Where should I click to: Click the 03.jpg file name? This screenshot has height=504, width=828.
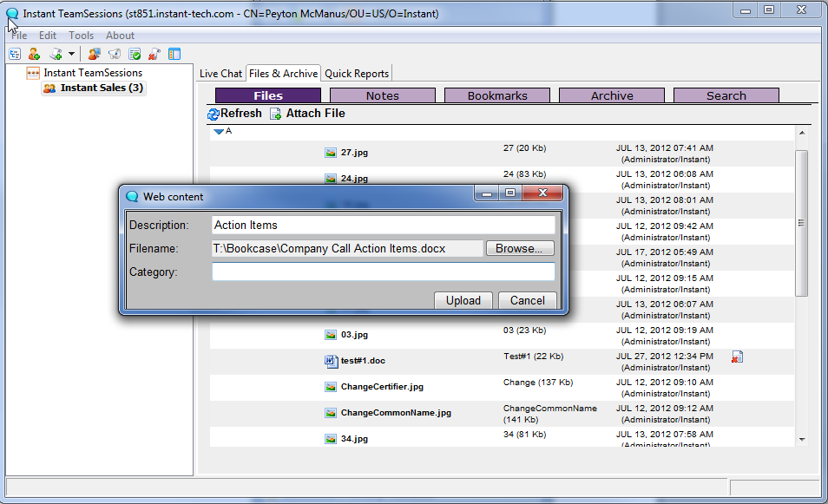[354, 335]
